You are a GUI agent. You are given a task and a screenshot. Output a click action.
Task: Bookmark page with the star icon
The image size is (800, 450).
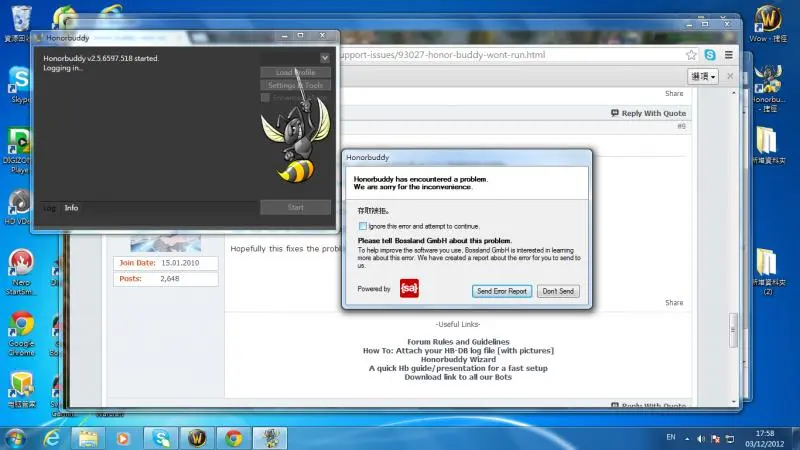(x=691, y=55)
